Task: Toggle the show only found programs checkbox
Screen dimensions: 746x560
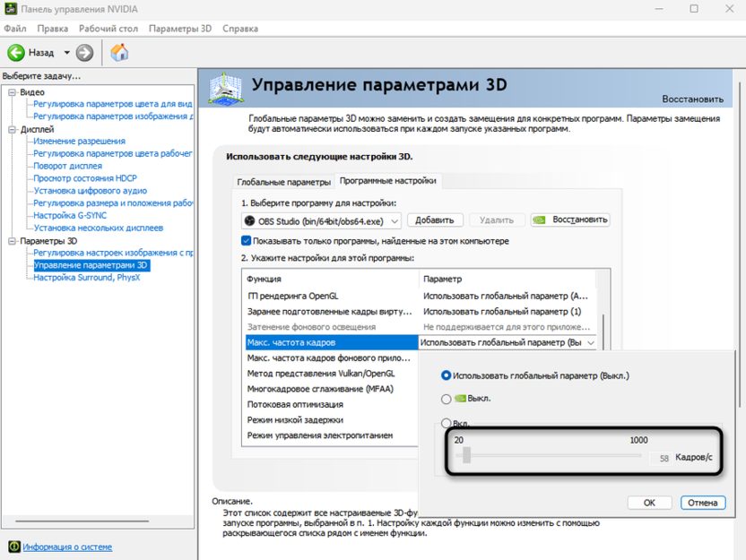Action: (246, 241)
